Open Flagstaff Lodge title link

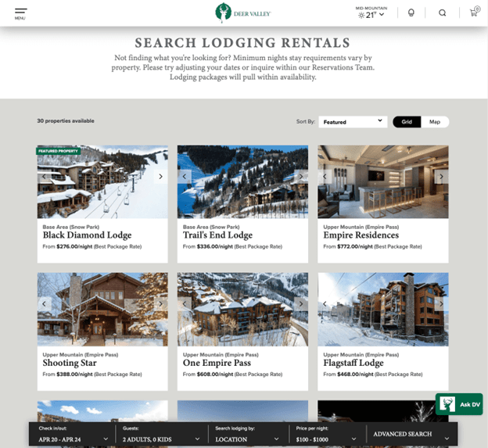click(x=353, y=363)
